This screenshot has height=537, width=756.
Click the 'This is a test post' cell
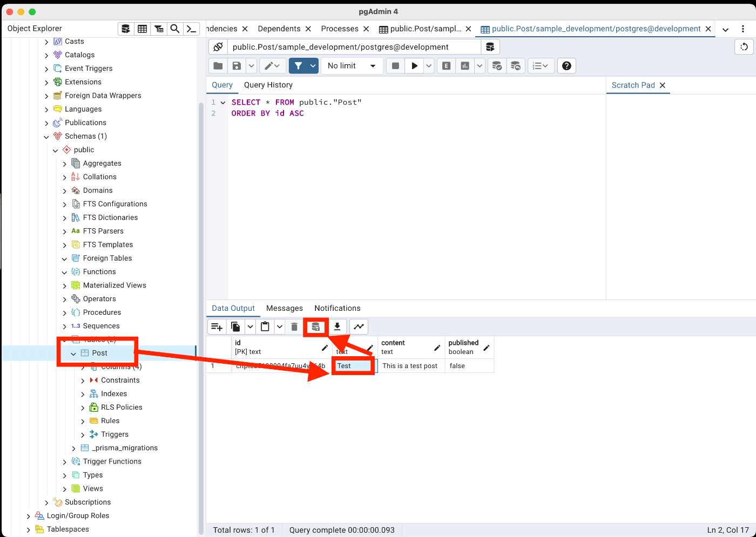pyautogui.click(x=411, y=366)
